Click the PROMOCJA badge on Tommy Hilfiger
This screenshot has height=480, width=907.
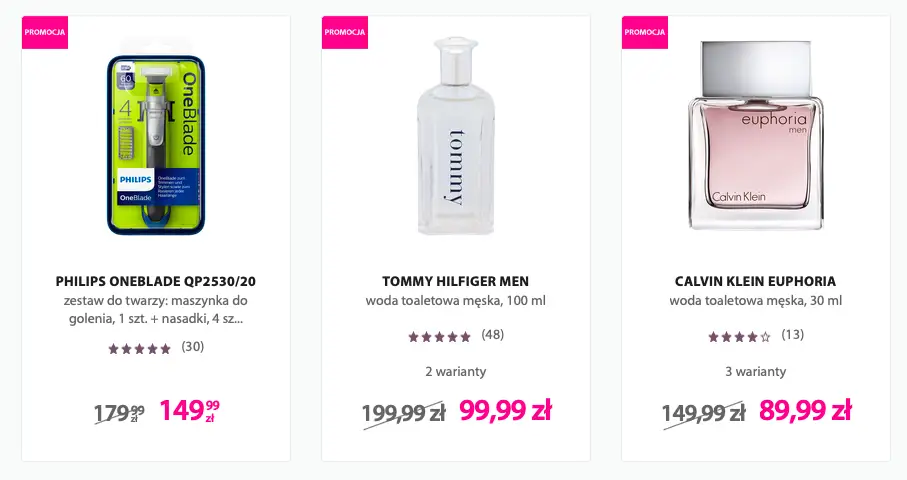click(x=345, y=32)
